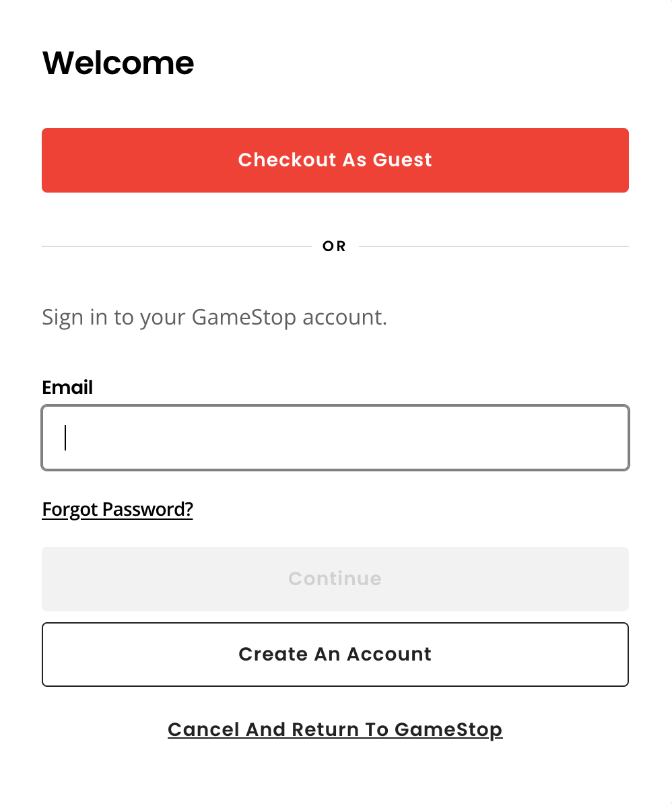Viewport: 672px width, 804px height.
Task: Start password recovery via Forgot Password
Action: pyautogui.click(x=117, y=509)
